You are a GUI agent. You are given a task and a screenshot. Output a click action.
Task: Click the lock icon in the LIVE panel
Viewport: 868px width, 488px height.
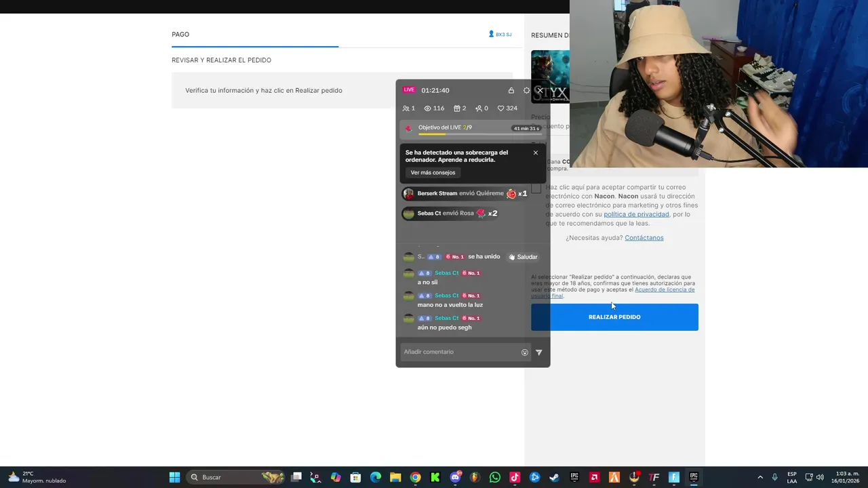tap(511, 90)
